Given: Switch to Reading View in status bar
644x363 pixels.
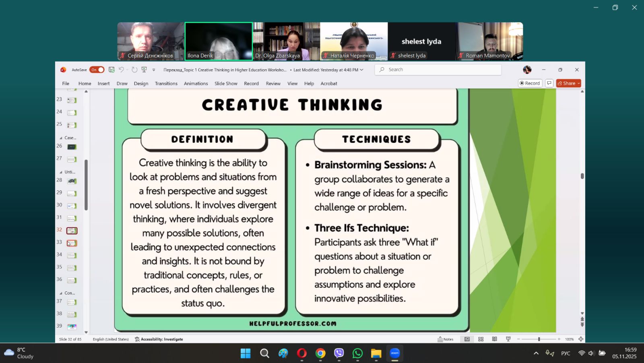Looking at the screenshot, I should click(494, 339).
